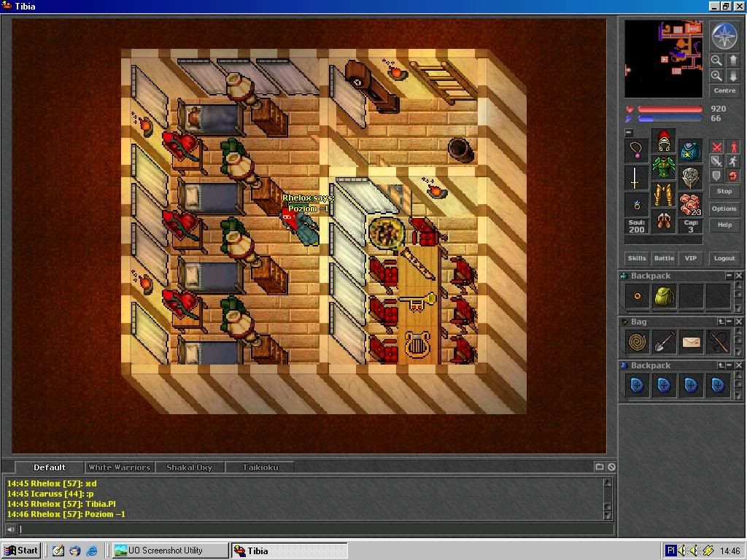Select the shovel in Bag

tap(664, 342)
